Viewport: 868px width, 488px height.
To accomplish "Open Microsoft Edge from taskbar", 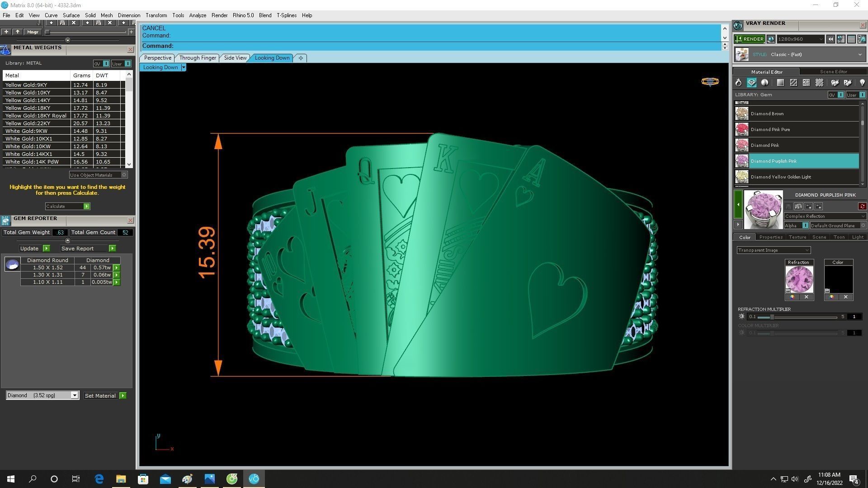I will point(99,479).
